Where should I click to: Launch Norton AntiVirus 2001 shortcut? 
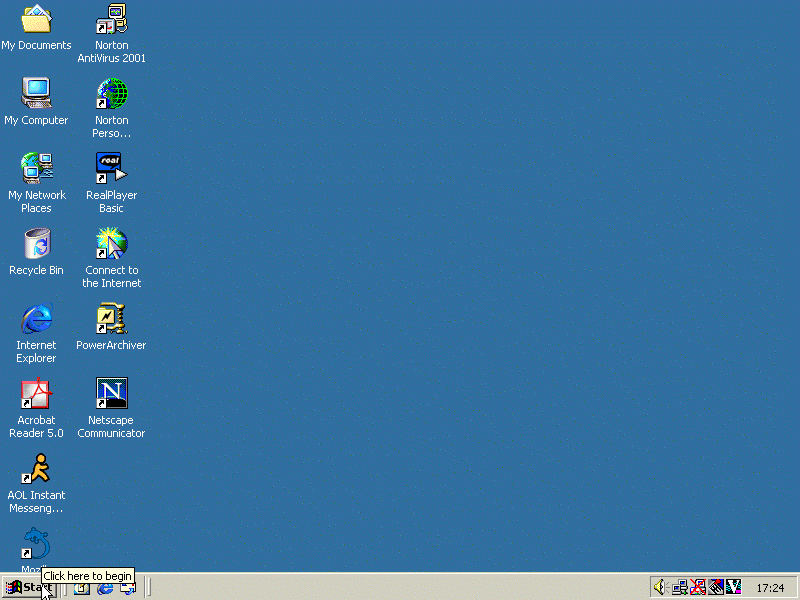pyautogui.click(x=111, y=19)
